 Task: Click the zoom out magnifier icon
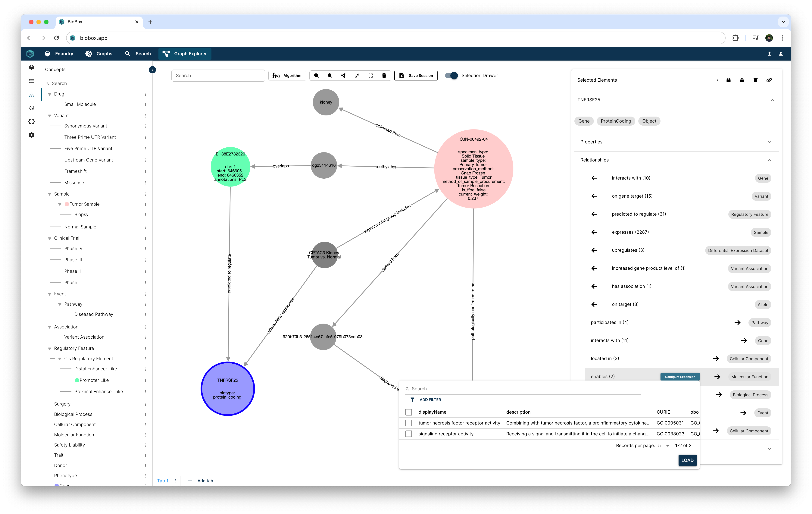coord(330,76)
